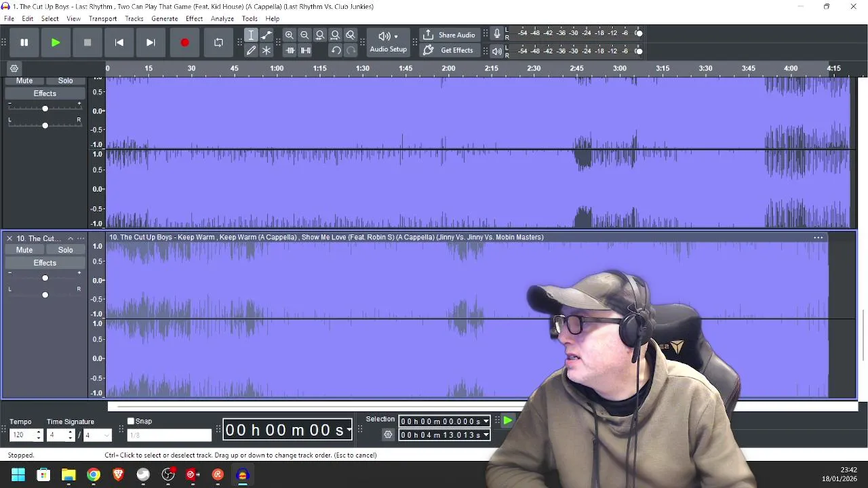Toggle the Loop playback button

tap(218, 43)
